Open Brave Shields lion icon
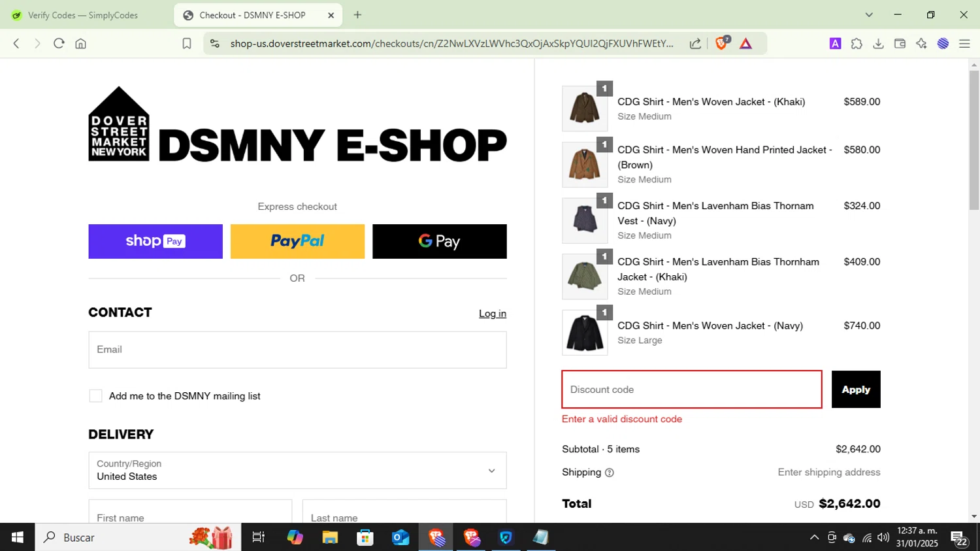The width and height of the screenshot is (980, 551). point(722,43)
